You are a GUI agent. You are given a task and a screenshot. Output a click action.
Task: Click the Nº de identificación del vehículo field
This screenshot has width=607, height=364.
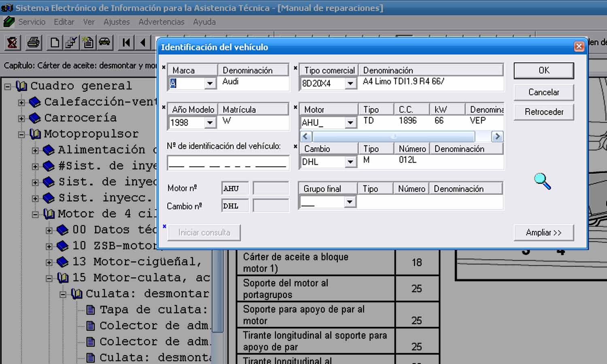(x=228, y=163)
